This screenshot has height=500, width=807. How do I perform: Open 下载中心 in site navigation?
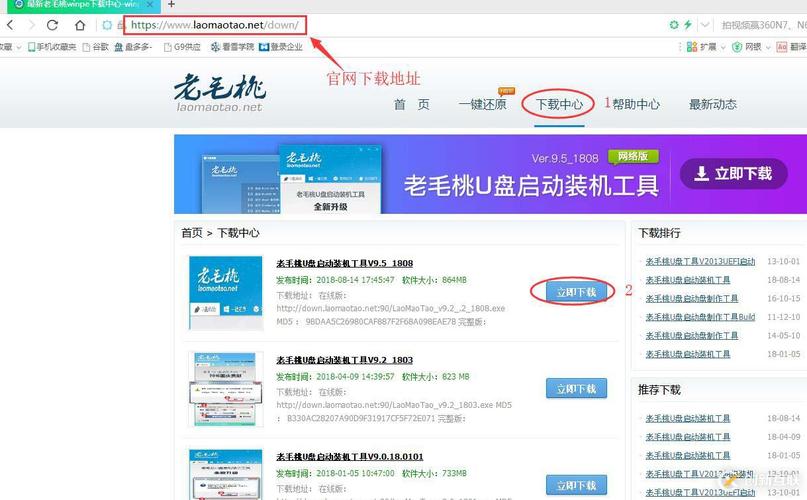coord(559,104)
